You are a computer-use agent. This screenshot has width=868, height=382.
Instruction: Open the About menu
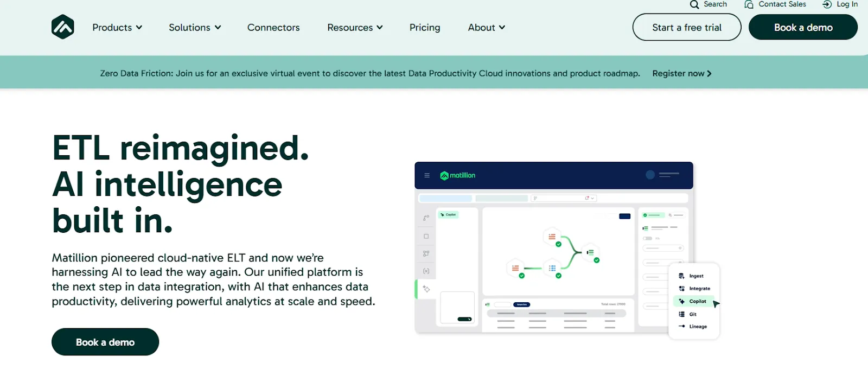pyautogui.click(x=487, y=27)
